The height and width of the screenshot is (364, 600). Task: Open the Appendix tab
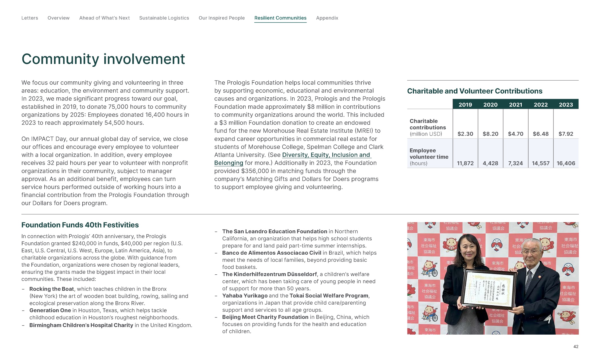click(x=327, y=18)
